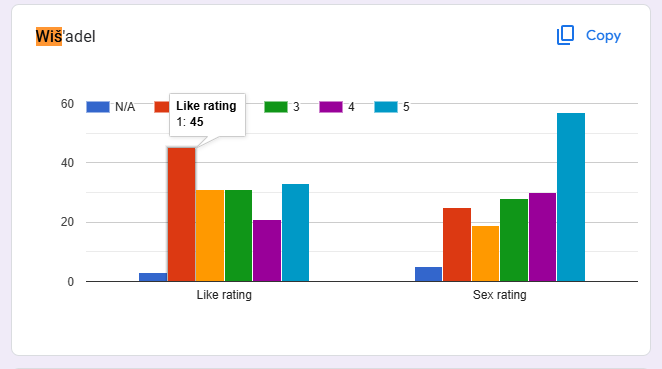Screen dimensions: 662x369
Task: Click the red legend swatch beside tooltip
Action: [x=162, y=107]
